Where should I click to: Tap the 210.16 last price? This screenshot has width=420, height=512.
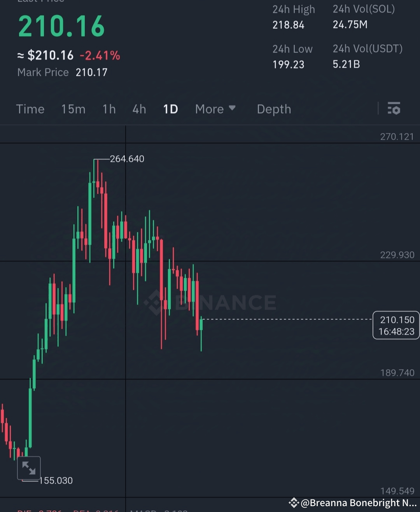[x=61, y=26]
